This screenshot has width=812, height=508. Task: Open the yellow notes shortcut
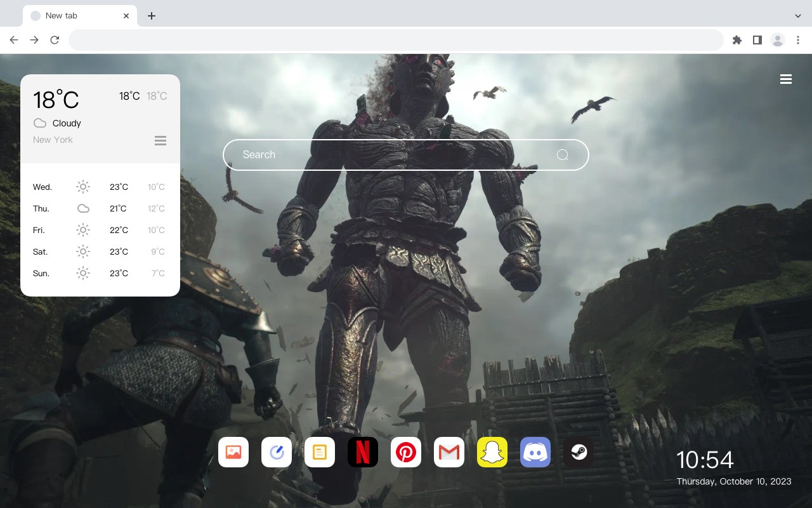point(320,452)
